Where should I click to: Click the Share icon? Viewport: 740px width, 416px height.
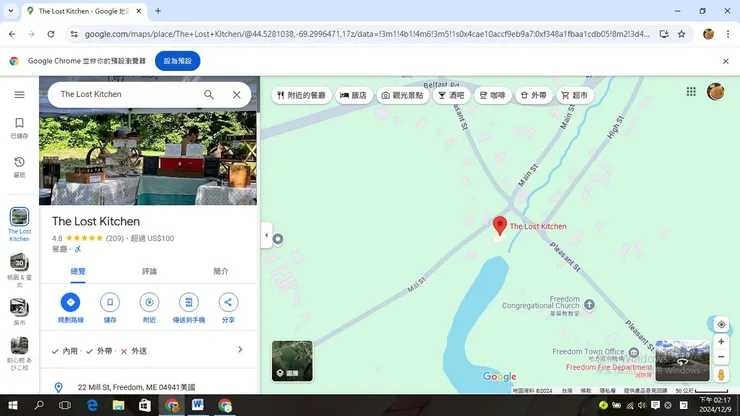point(228,302)
